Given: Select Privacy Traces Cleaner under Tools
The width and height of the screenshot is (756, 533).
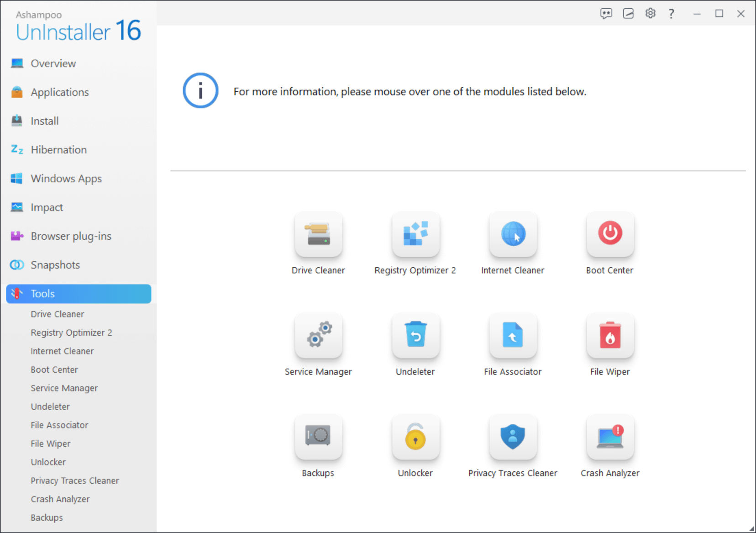Looking at the screenshot, I should (x=75, y=480).
